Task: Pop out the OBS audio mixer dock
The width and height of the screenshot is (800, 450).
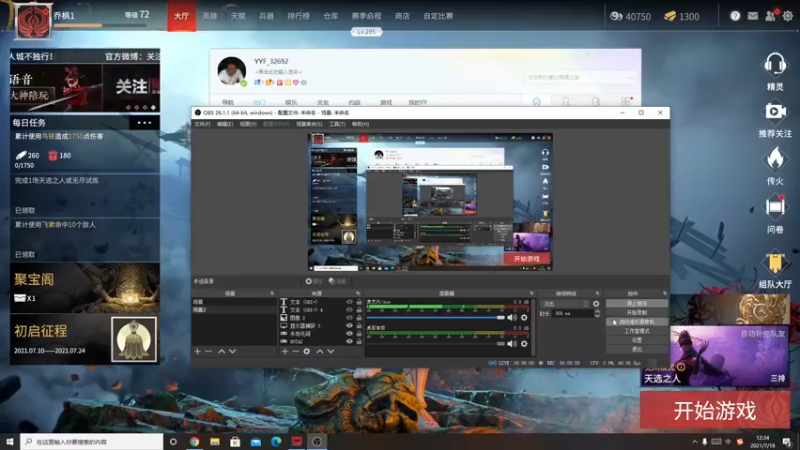Action: tap(531, 293)
